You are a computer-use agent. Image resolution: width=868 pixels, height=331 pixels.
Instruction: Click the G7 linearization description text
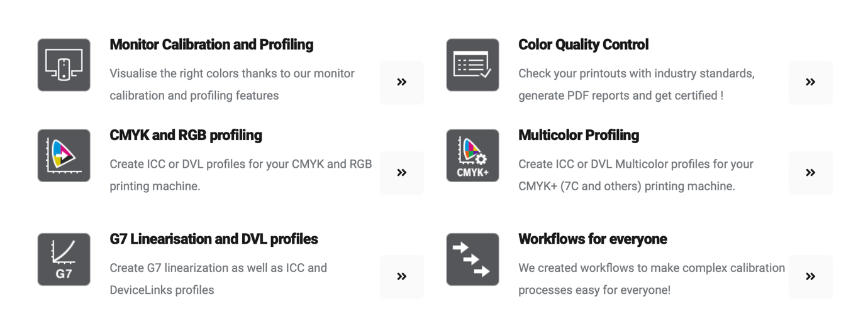click(218, 279)
